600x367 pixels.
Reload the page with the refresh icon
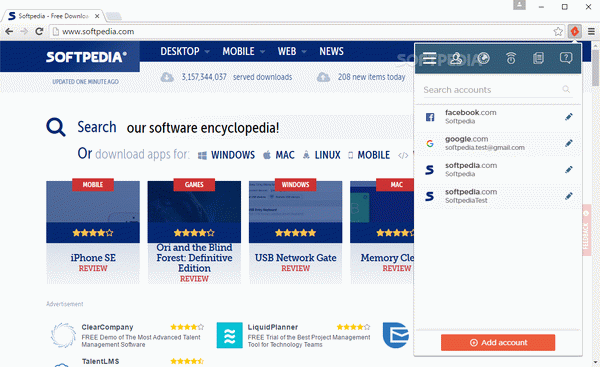click(39, 31)
